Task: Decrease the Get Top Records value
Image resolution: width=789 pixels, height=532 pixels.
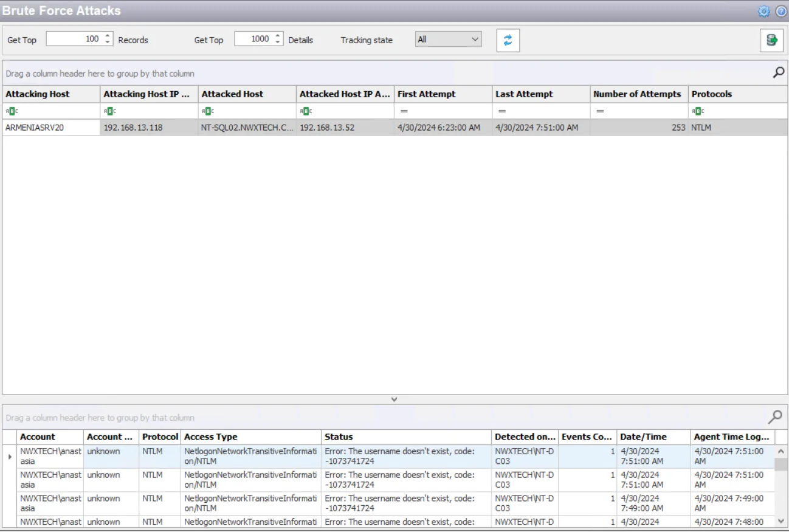Action: [x=108, y=42]
